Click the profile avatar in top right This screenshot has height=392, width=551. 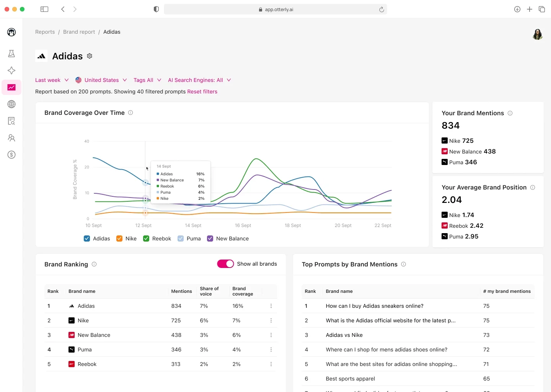pyautogui.click(x=537, y=34)
